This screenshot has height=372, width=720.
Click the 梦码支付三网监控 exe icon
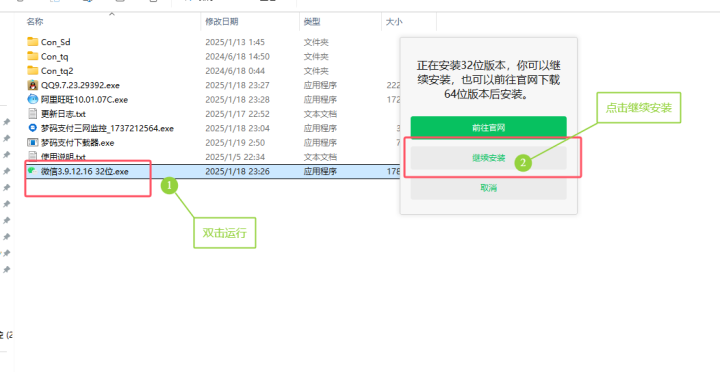pyautogui.click(x=33, y=128)
